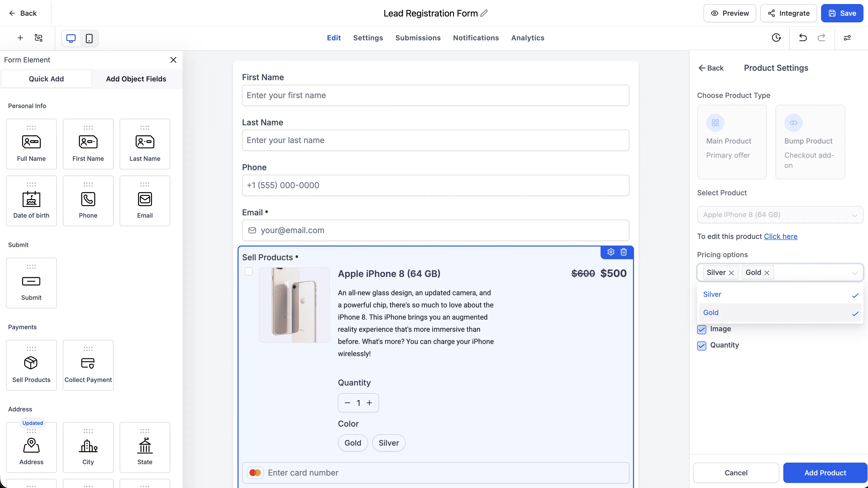Undo the last change
Image resolution: width=868 pixels, height=488 pixels.
click(x=803, y=38)
